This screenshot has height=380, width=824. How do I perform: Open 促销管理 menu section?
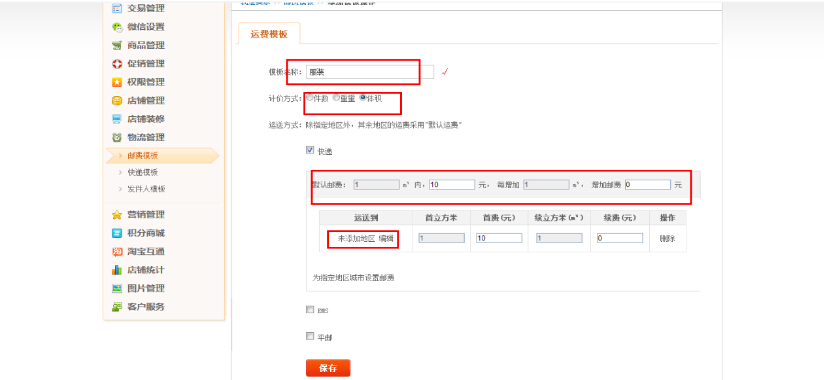146,64
